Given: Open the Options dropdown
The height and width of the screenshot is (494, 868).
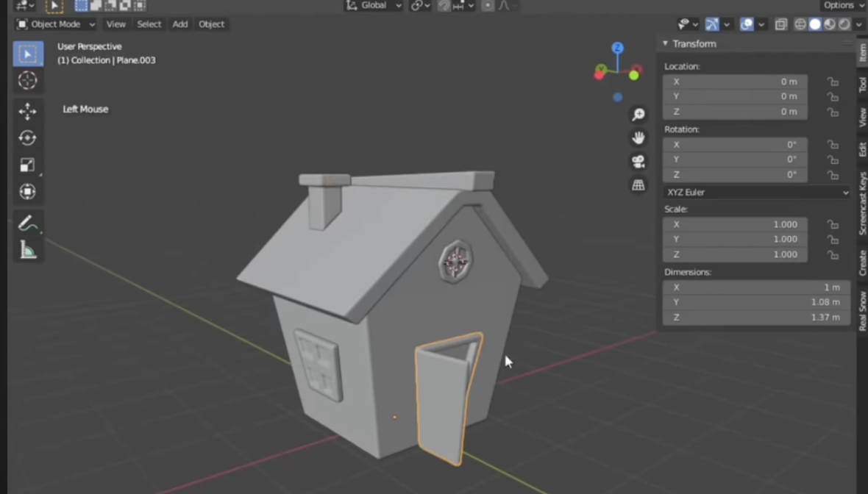Looking at the screenshot, I should pyautogui.click(x=843, y=5).
